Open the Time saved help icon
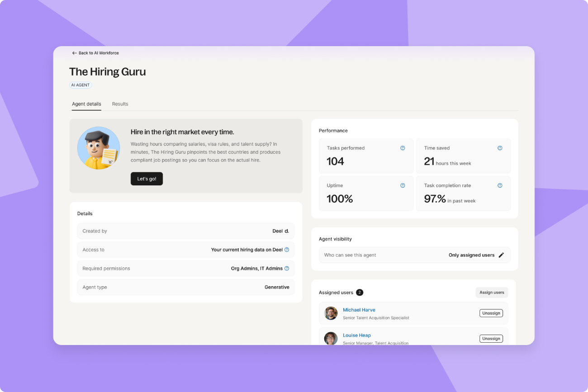 click(500, 148)
